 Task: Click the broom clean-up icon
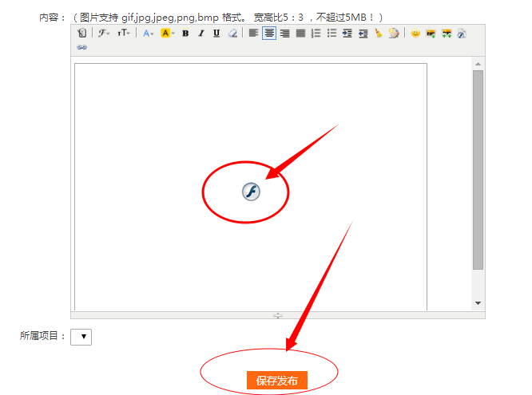[x=378, y=34]
